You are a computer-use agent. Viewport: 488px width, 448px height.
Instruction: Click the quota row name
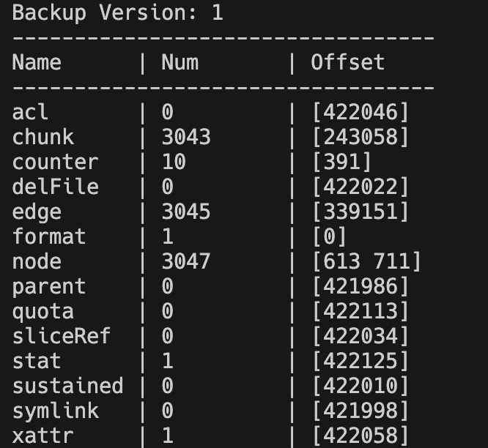[43, 312]
